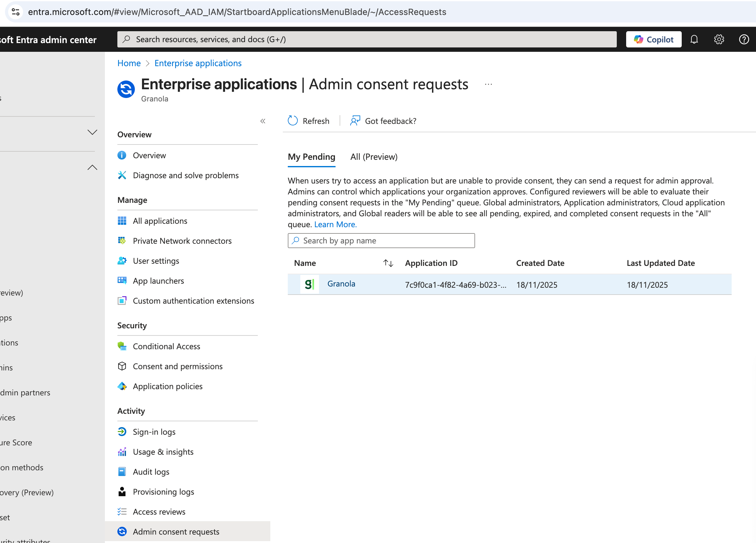
Task: Open Diagnose and solve problems
Action: click(185, 175)
